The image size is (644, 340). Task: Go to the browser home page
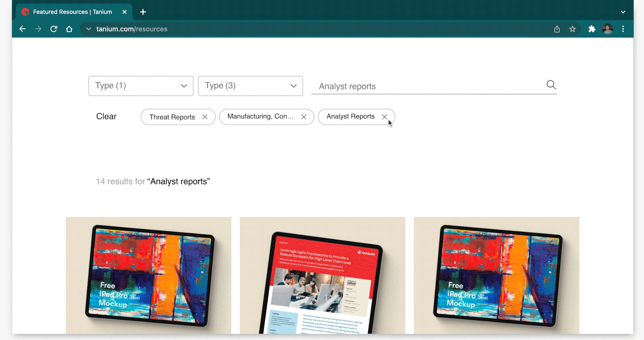tap(69, 29)
